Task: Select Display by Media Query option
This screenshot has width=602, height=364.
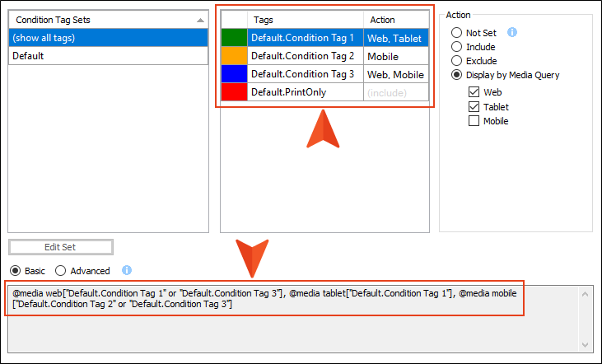Action: coord(456,75)
